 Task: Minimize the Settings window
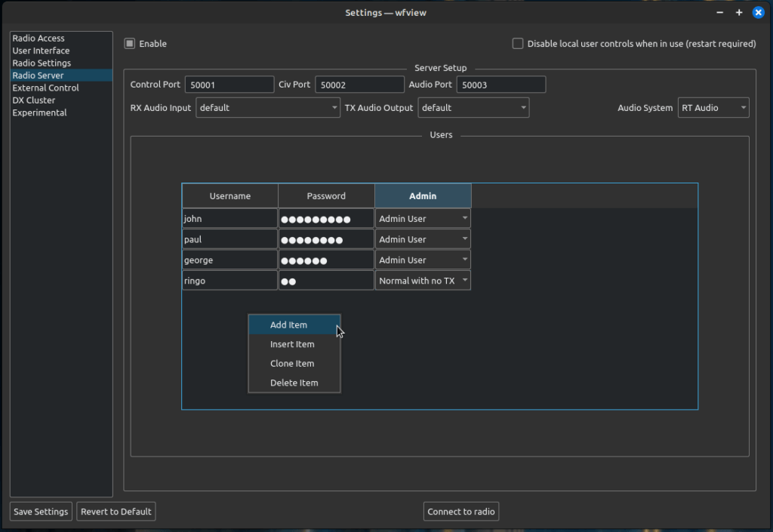(x=719, y=12)
